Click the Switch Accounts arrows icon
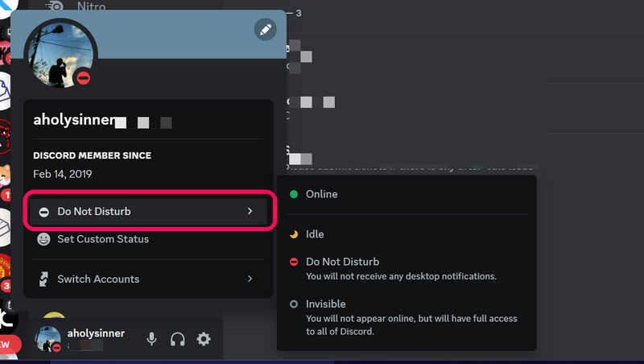The image size is (644, 364). [43, 279]
